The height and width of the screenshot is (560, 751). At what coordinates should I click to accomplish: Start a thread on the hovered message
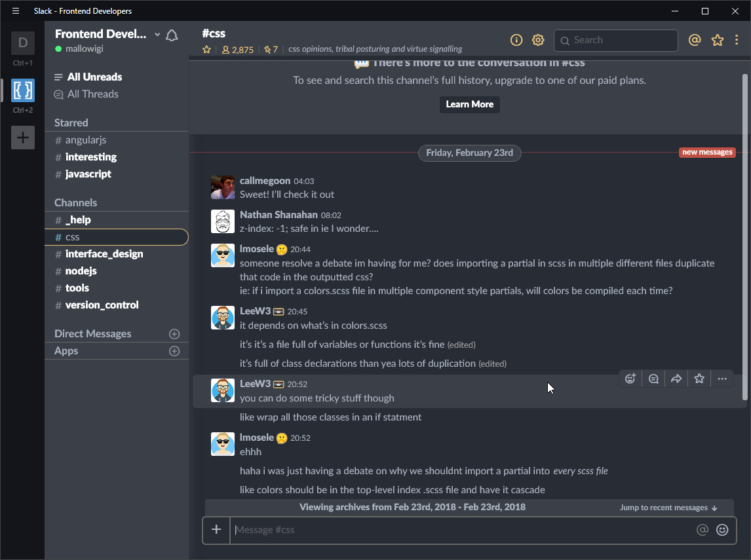(x=653, y=379)
